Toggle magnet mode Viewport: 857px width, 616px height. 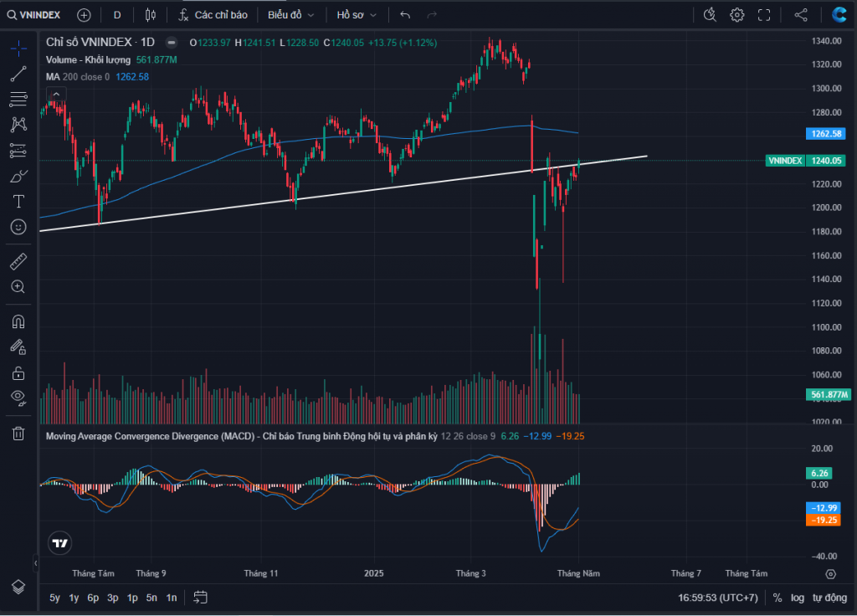point(18,322)
